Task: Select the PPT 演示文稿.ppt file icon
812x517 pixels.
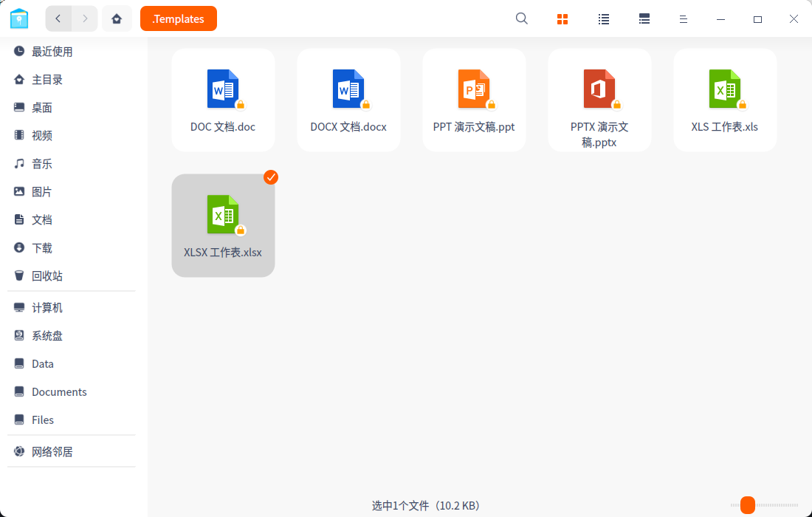Action: point(474,89)
